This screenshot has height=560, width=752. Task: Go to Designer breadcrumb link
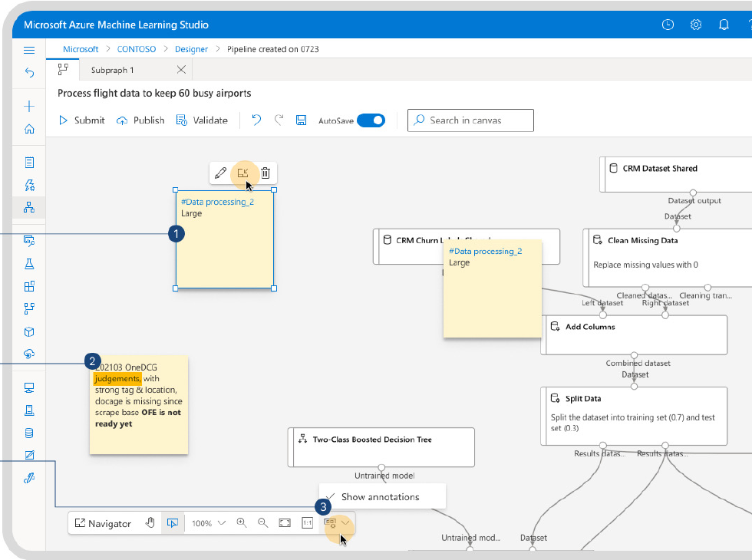pyautogui.click(x=191, y=49)
